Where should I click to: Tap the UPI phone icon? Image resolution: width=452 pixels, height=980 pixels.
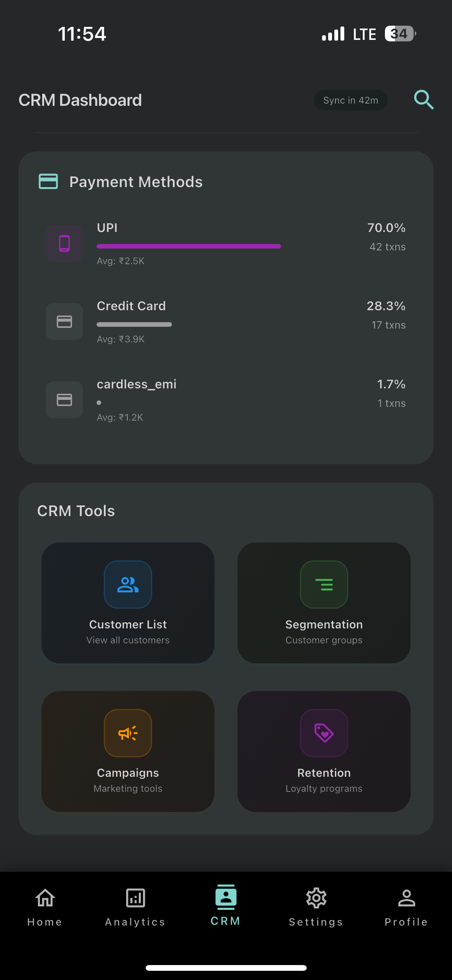64,243
